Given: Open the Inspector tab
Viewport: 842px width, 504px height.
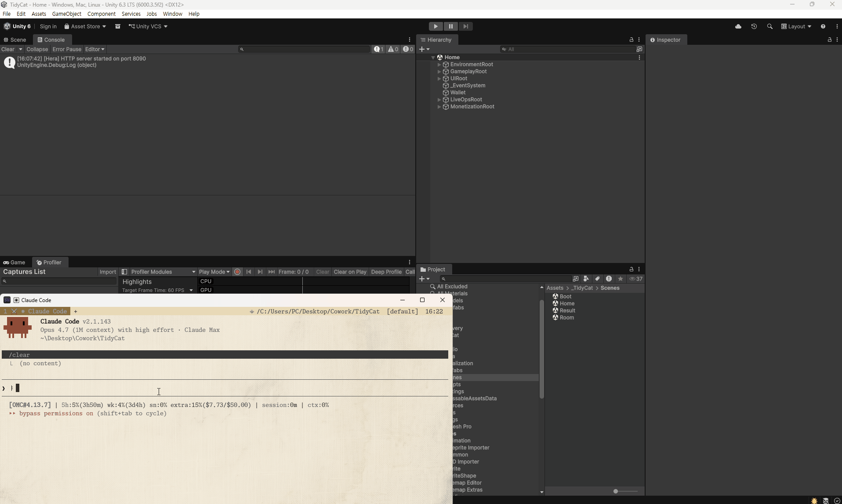Looking at the screenshot, I should (x=666, y=40).
